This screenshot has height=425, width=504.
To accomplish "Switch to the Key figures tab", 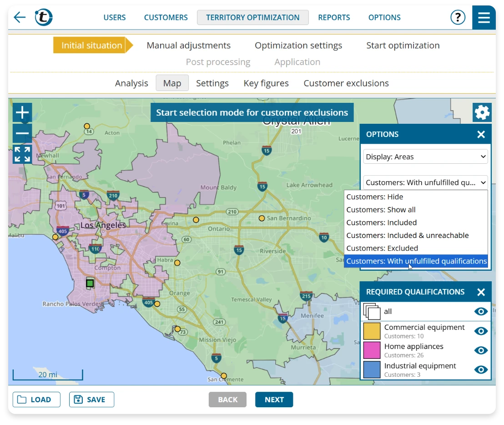I will point(266,83).
